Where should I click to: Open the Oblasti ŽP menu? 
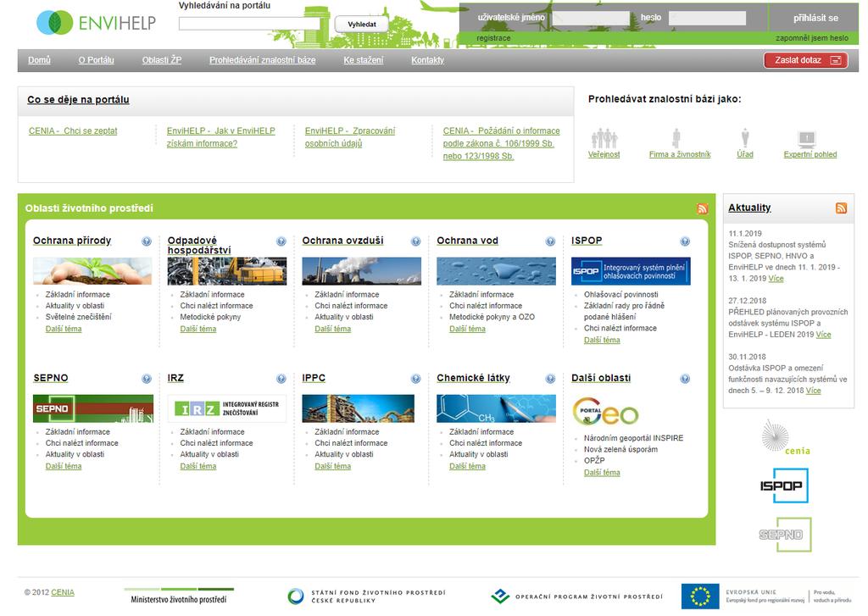162,60
